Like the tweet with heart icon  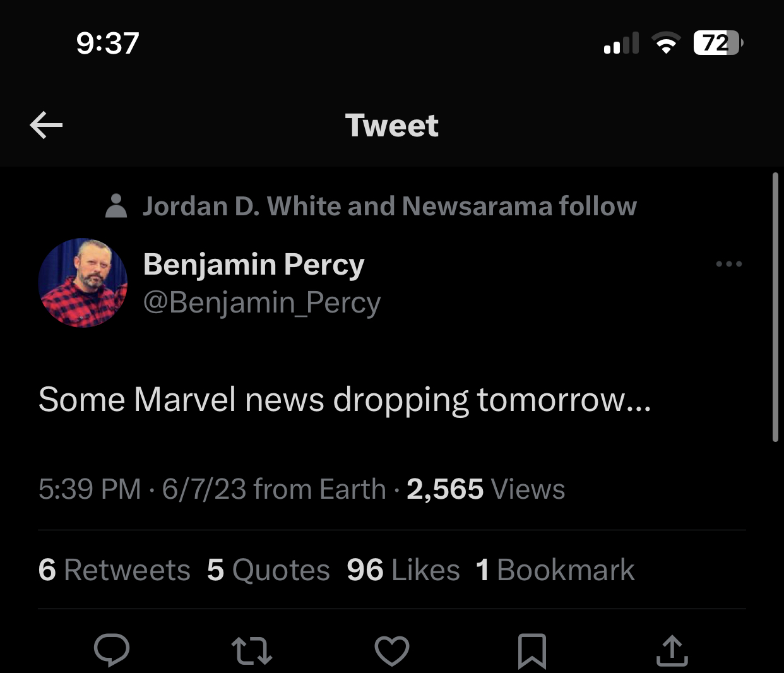coord(392,651)
